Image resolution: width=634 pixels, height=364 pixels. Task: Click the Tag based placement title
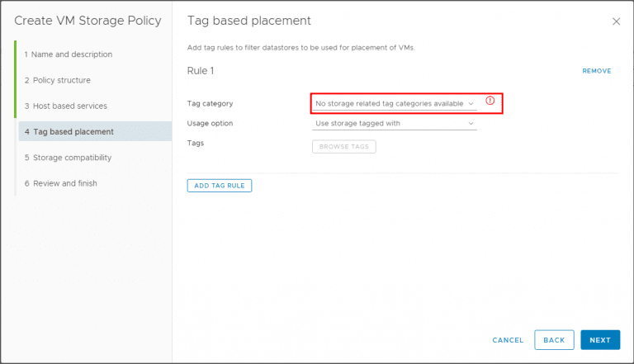click(249, 21)
